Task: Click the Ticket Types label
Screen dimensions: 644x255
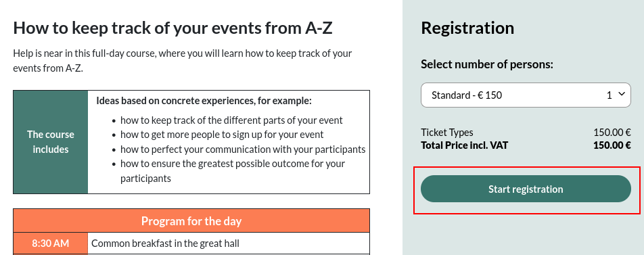Action: pyautogui.click(x=447, y=132)
